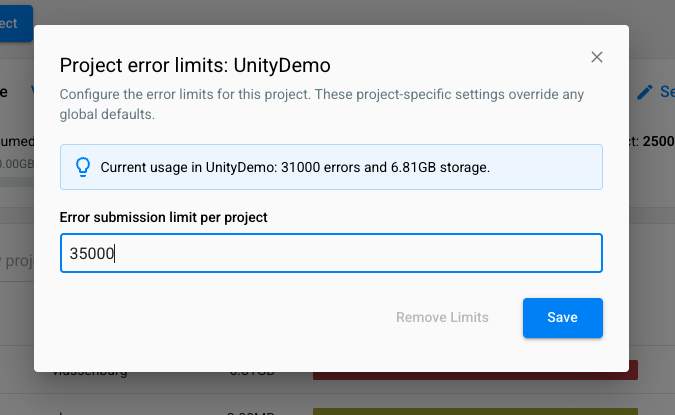Close the Project error limits dialog

point(597,57)
